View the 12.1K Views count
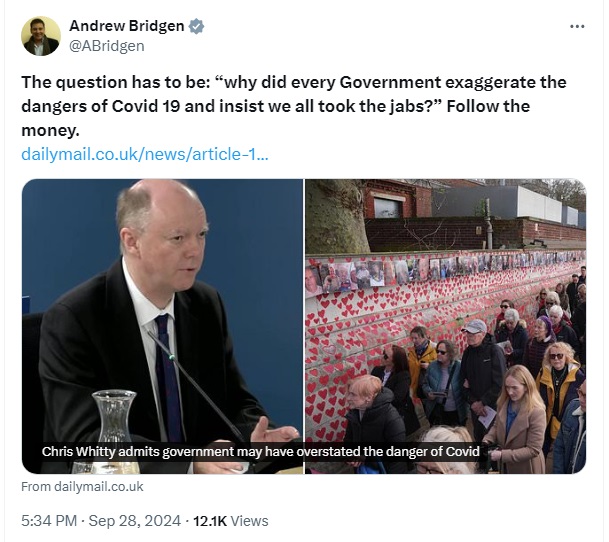This screenshot has width=609, height=542. [231, 521]
